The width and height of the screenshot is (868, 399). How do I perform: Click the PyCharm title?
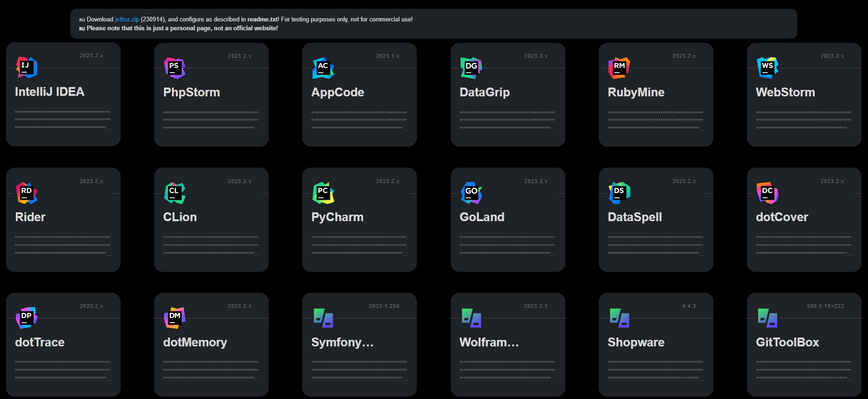(337, 217)
